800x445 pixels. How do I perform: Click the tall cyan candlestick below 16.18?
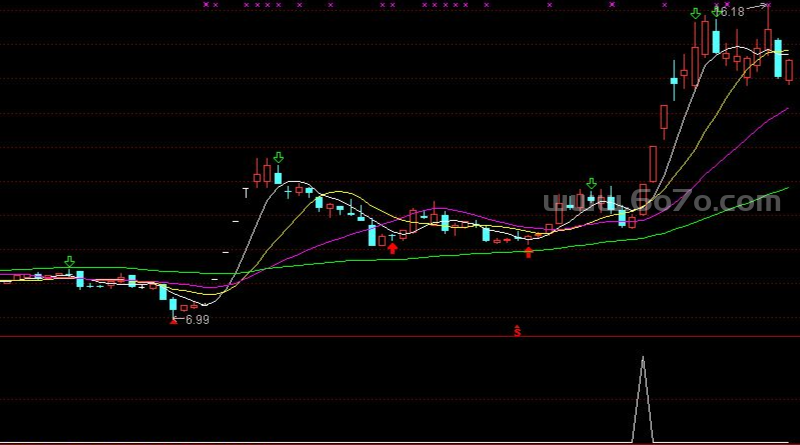tap(705, 37)
